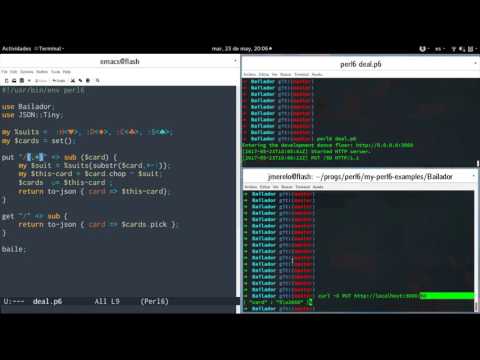
Task: Open Ver menu in perl6 deal.p6 terminal
Action: (275, 74)
